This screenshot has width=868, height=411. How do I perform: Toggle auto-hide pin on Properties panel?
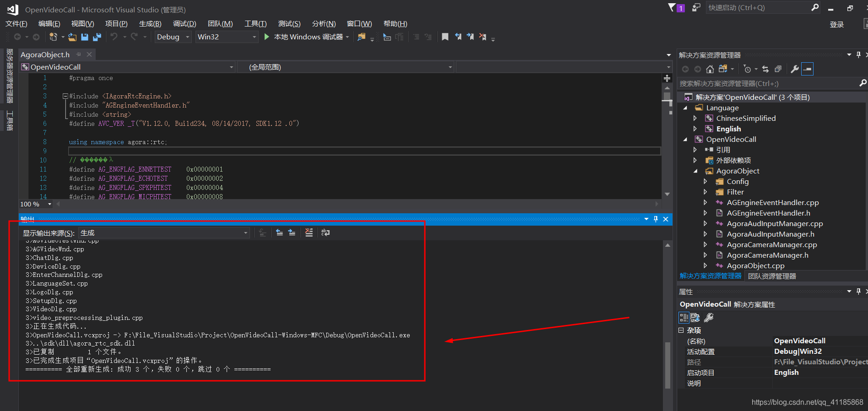(858, 292)
